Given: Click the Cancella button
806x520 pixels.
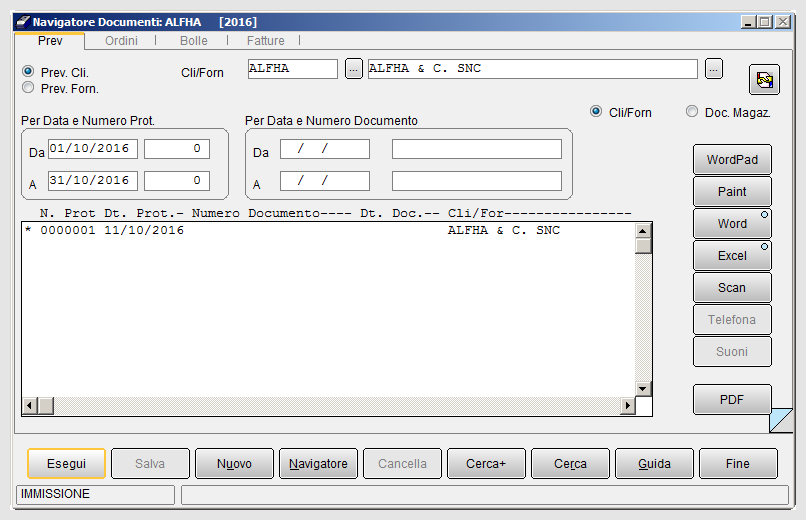Looking at the screenshot, I should point(402,463).
